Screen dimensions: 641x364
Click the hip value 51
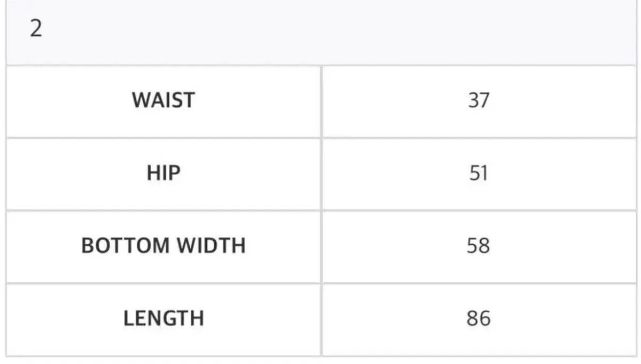478,173
